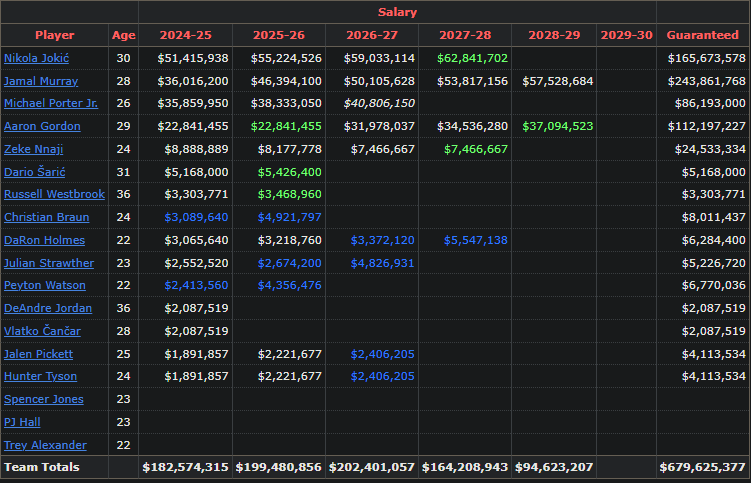This screenshot has width=751, height=483.
Task: Open Nikola Jokić player link
Action: click(36, 58)
